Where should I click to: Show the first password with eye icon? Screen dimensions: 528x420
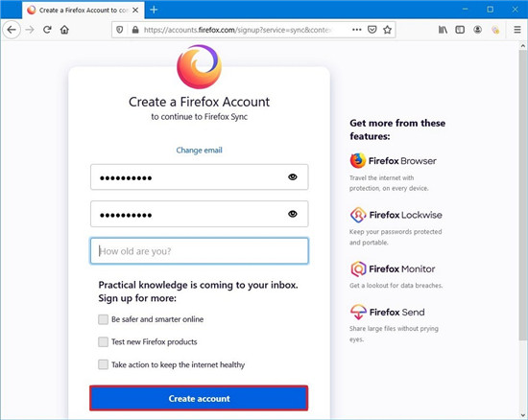(x=293, y=176)
